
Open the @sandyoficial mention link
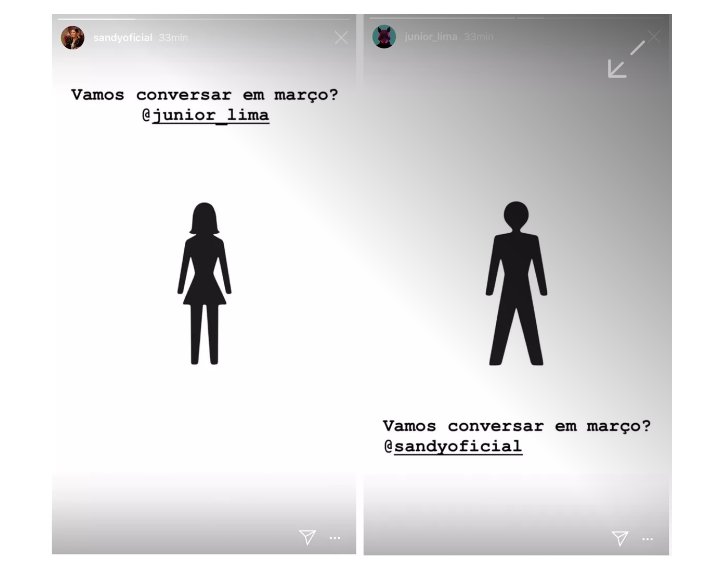coord(453,446)
